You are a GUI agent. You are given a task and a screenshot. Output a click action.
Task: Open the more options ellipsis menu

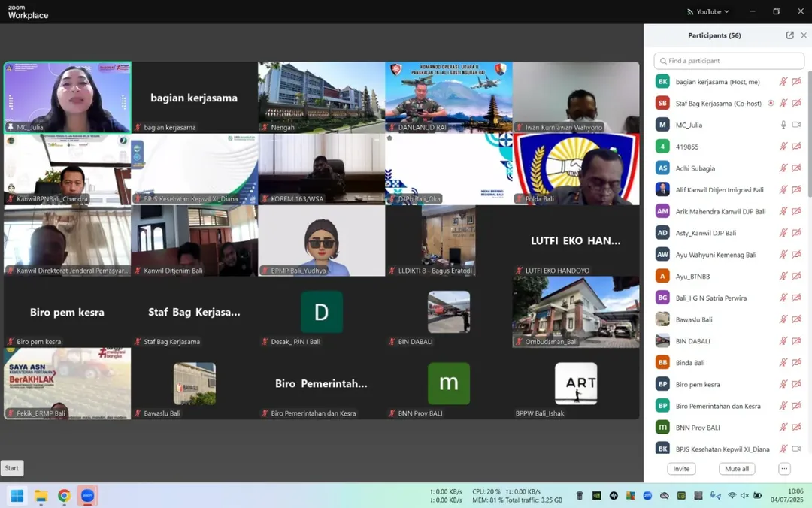click(x=784, y=469)
